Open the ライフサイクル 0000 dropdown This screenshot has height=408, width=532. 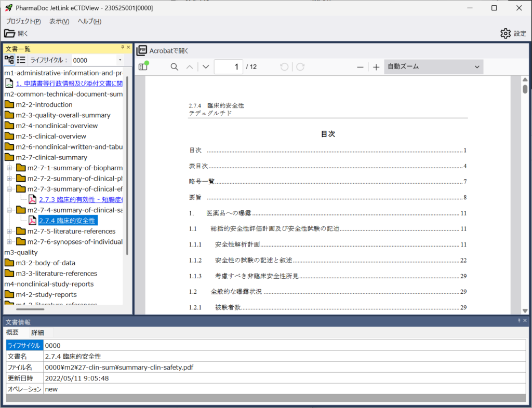pyautogui.click(x=97, y=60)
